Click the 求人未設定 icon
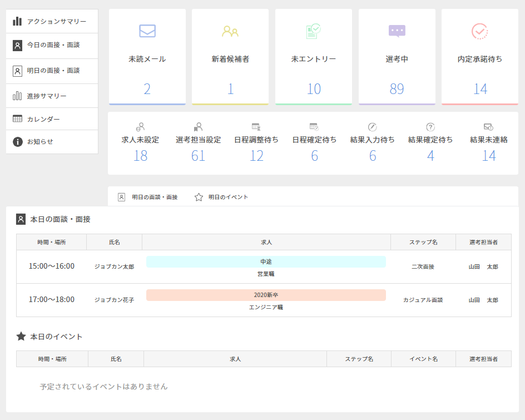 coord(141,127)
